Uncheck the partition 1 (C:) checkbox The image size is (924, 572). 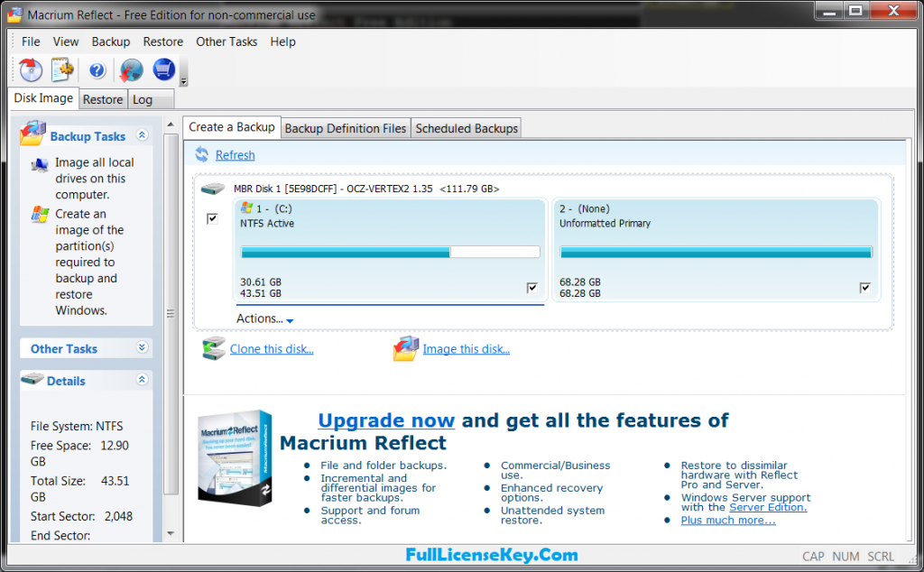(x=532, y=288)
